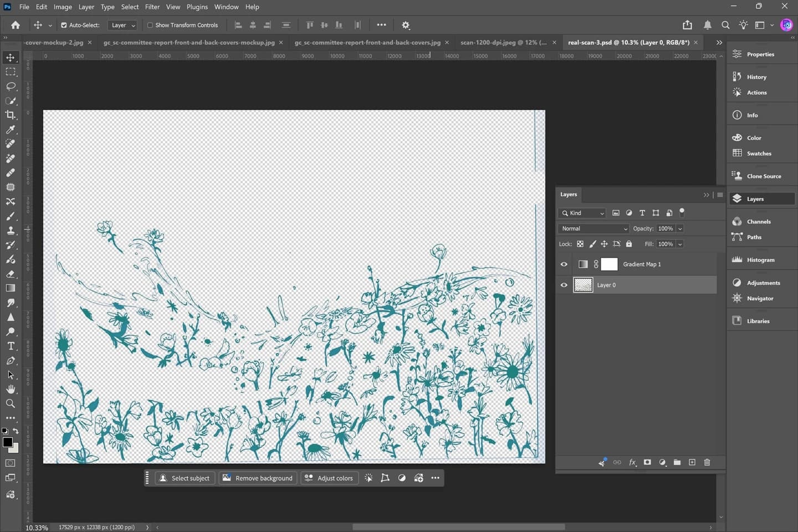Screen dimensions: 798x532
Task: Add a layer mask in Layers panel
Action: tap(647, 462)
